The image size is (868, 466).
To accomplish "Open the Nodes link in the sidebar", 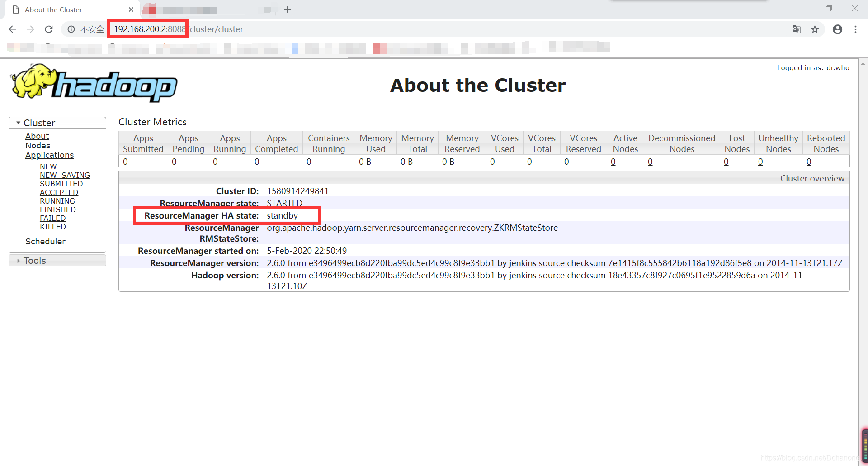I will pyautogui.click(x=38, y=146).
